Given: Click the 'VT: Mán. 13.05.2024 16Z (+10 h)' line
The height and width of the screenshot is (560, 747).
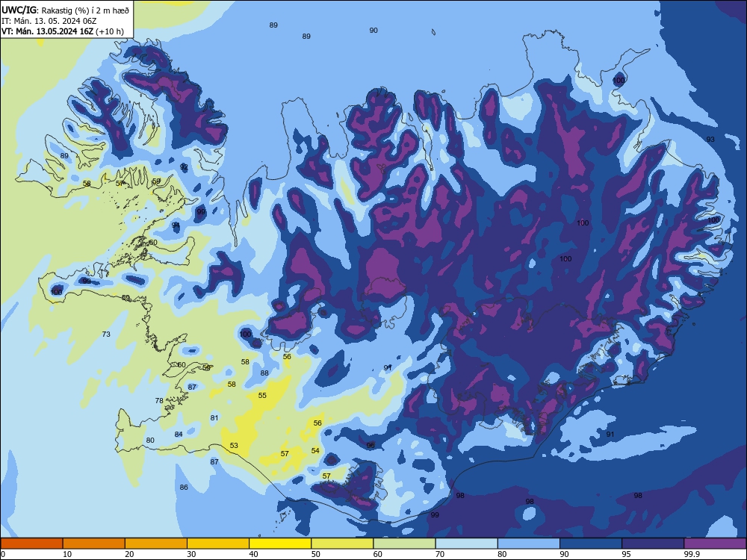Looking at the screenshot, I should (x=63, y=31).
